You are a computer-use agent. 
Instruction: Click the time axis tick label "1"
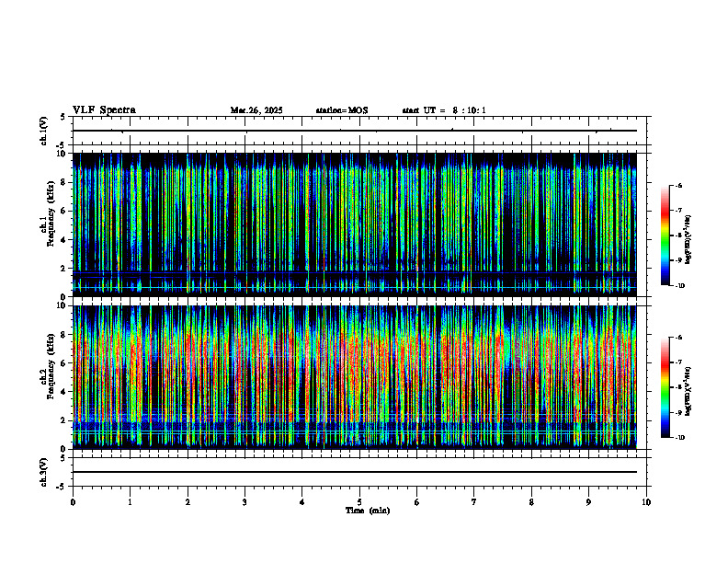pos(130,502)
